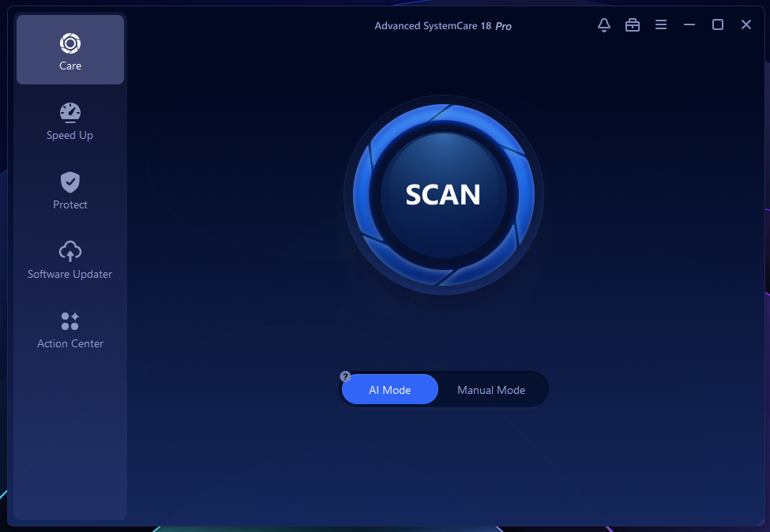
Task: Maximize the Advanced SystemCare window
Action: pyautogui.click(x=718, y=25)
